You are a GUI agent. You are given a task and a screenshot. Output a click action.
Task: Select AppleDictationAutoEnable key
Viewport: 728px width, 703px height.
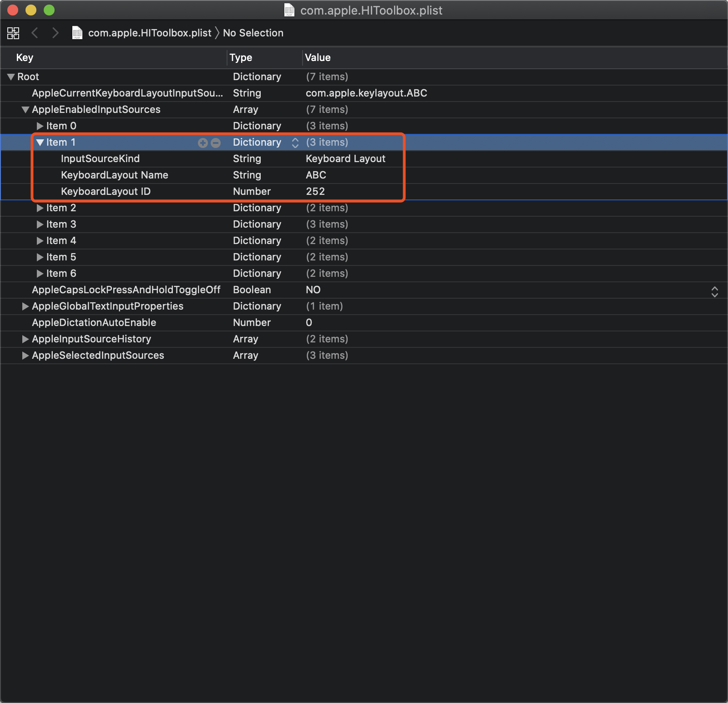pos(94,322)
